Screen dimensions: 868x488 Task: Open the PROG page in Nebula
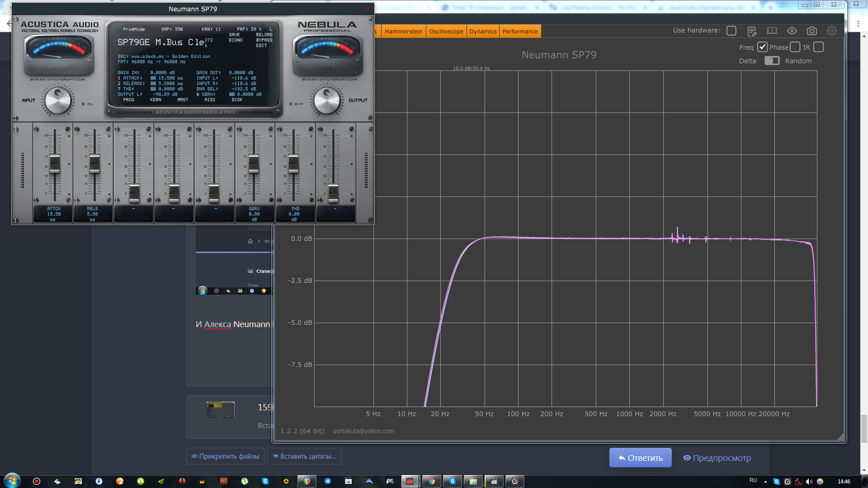tap(128, 100)
